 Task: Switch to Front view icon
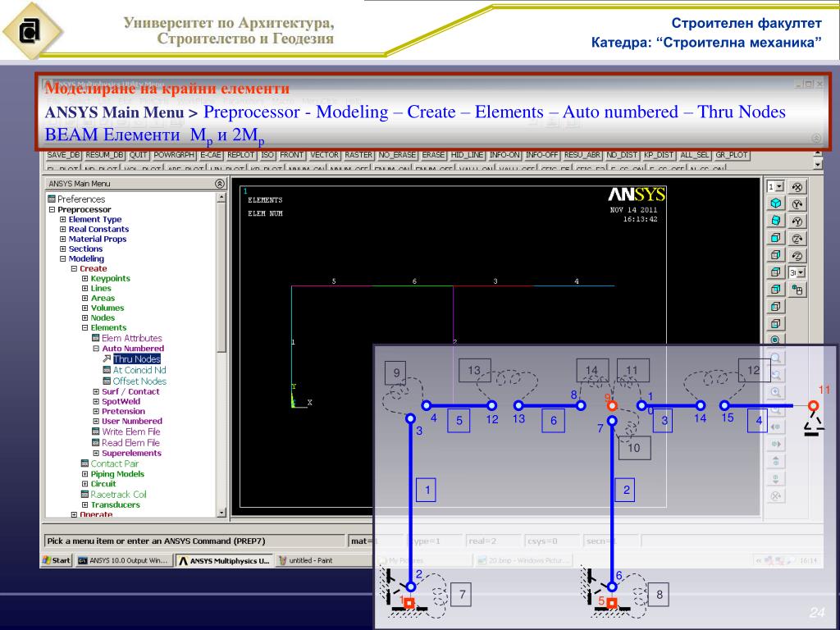775,238
